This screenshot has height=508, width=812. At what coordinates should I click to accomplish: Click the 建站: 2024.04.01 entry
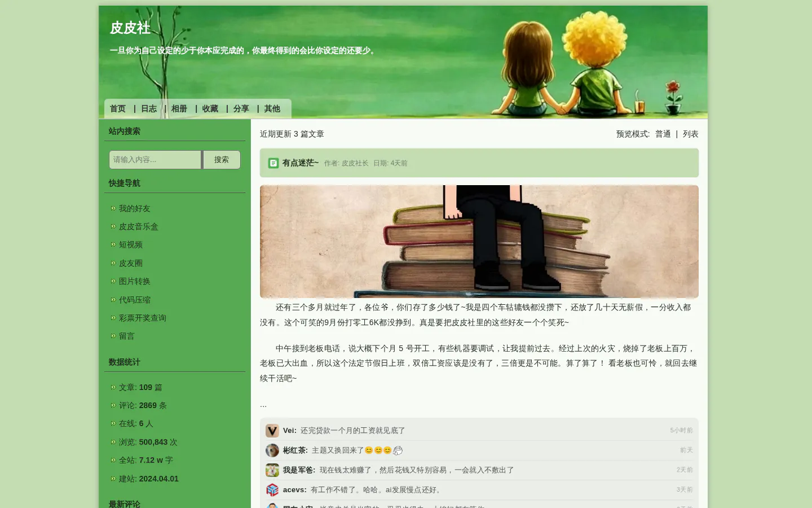click(149, 479)
